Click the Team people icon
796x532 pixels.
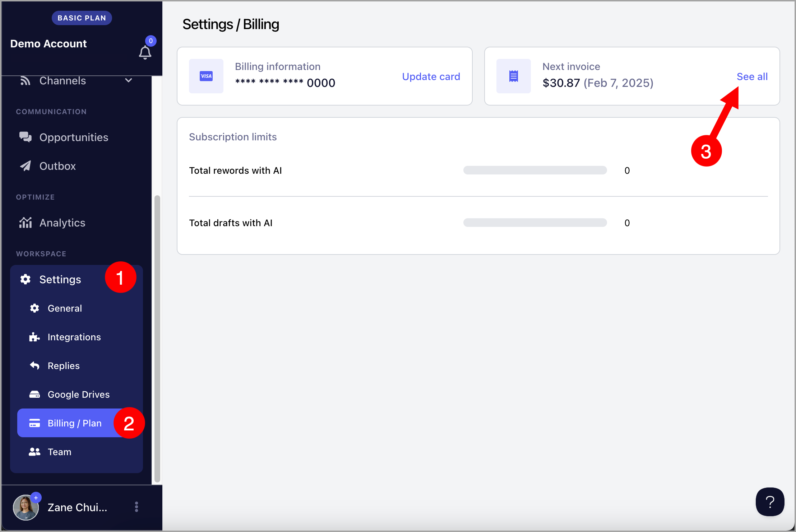click(x=34, y=452)
